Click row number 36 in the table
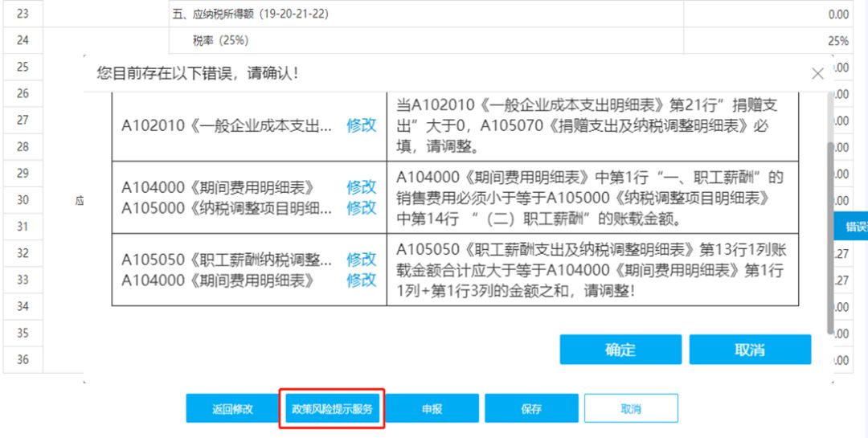The height and width of the screenshot is (438, 868). click(x=23, y=359)
